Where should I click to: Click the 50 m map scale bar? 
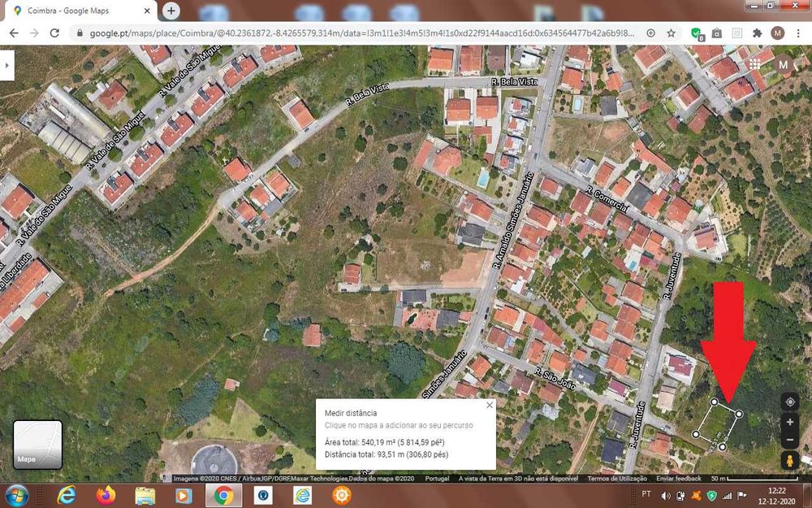755,479
